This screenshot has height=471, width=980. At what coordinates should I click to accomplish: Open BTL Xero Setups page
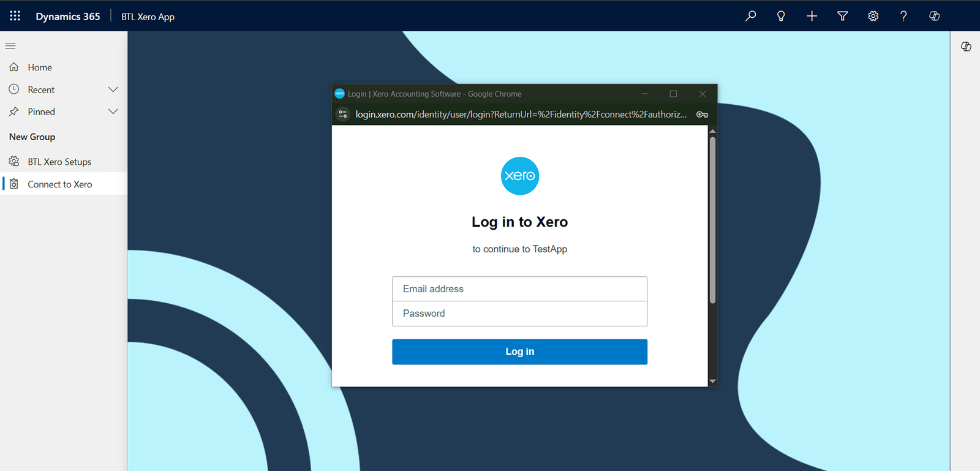click(x=64, y=162)
